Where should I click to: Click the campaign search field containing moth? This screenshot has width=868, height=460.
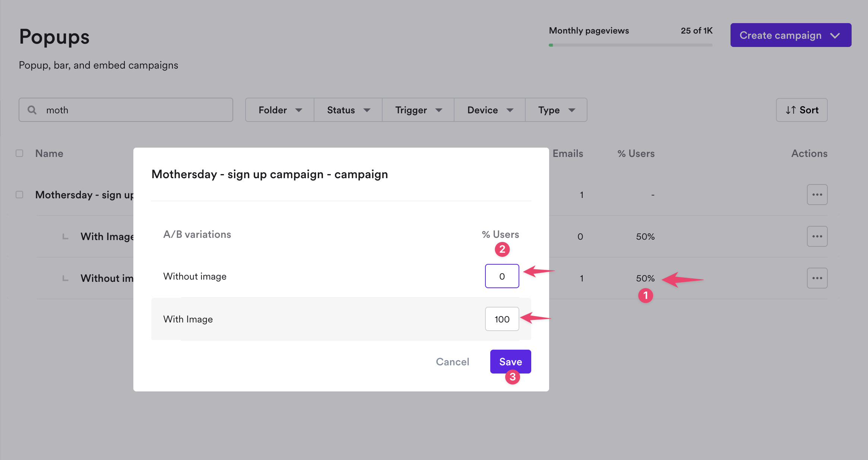(x=126, y=110)
